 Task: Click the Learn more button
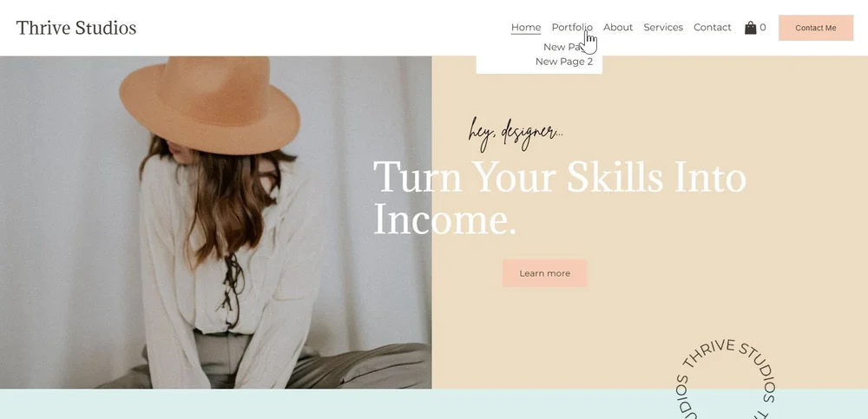click(545, 273)
